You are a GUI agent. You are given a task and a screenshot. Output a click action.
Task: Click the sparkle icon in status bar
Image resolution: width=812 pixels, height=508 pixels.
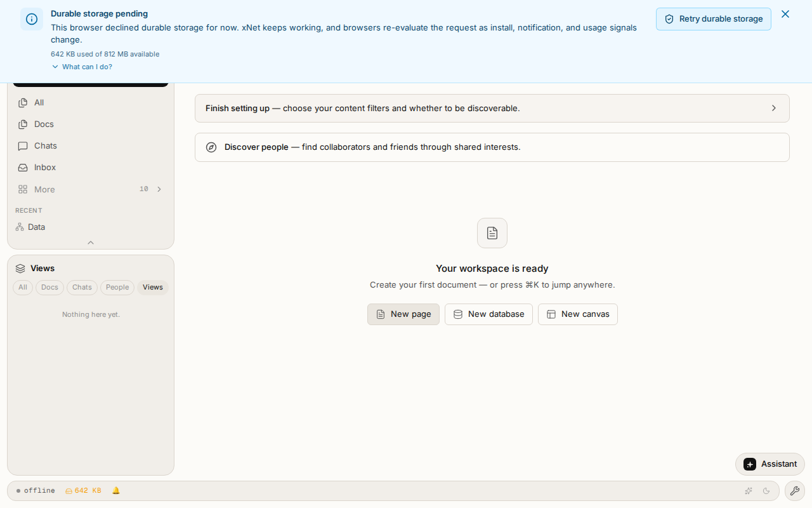pyautogui.click(x=749, y=491)
